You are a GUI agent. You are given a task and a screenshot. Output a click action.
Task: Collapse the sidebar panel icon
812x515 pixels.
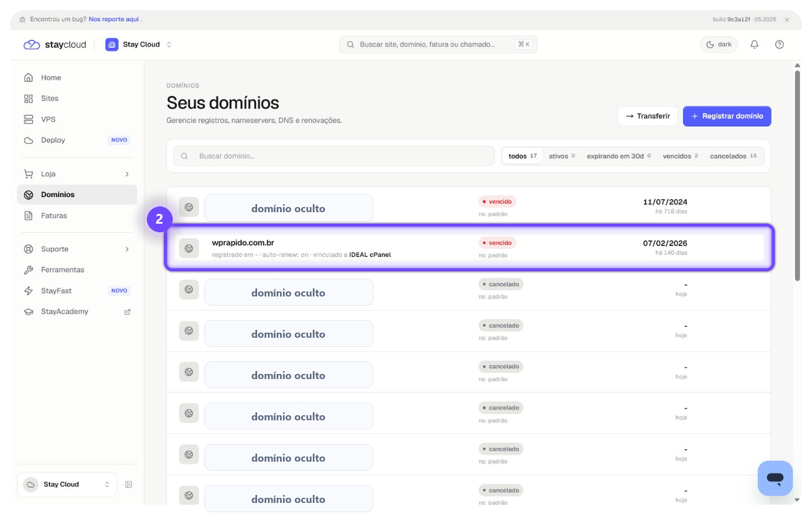pyautogui.click(x=129, y=485)
